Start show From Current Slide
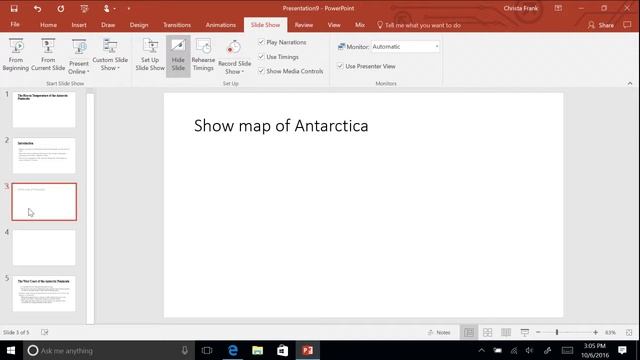The height and width of the screenshot is (360, 640). 48,56
